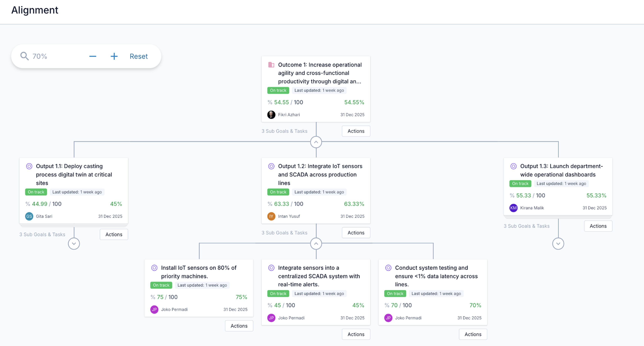Click the zoom-out minus icon
This screenshot has width=644, height=346.
[x=93, y=56]
